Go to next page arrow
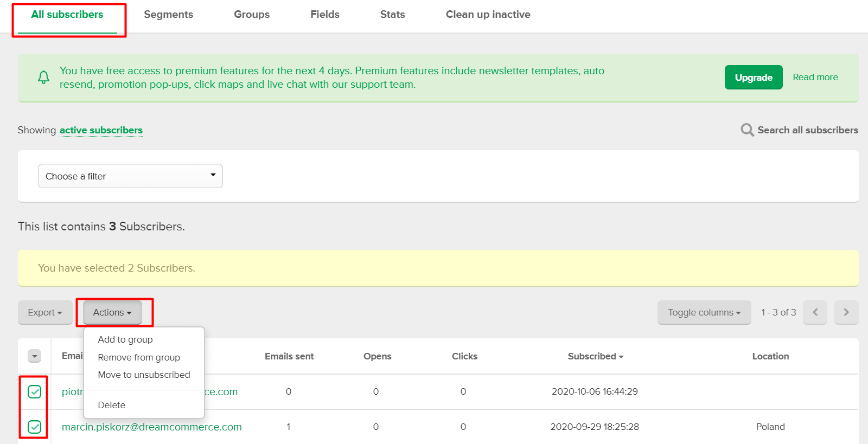The width and height of the screenshot is (868, 444). point(846,312)
